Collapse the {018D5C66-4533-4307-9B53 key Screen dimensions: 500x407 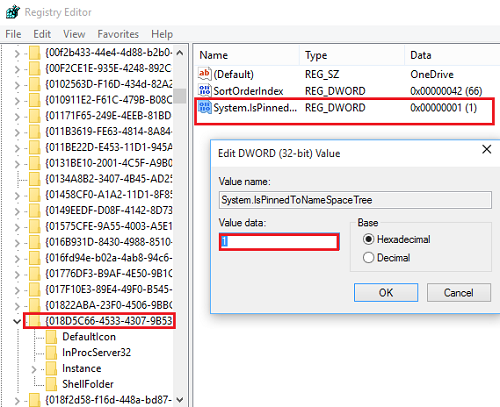pos(17,321)
